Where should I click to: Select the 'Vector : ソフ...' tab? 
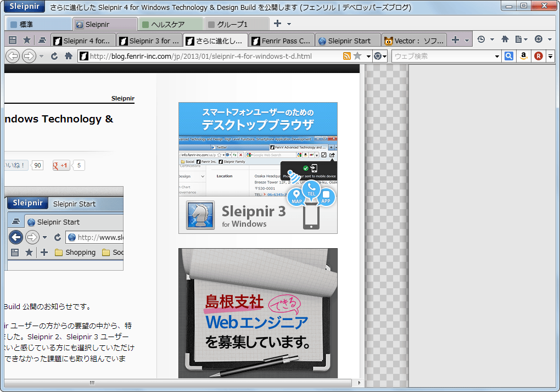pos(414,40)
